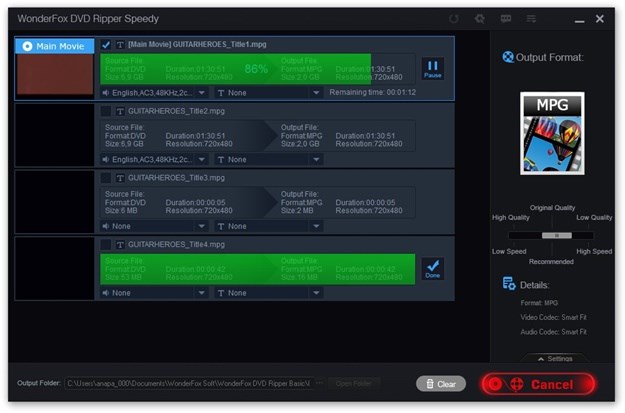Viewport: 625px width, 413px height.
Task: Click the MPG output format thumbnail
Action: [x=552, y=134]
